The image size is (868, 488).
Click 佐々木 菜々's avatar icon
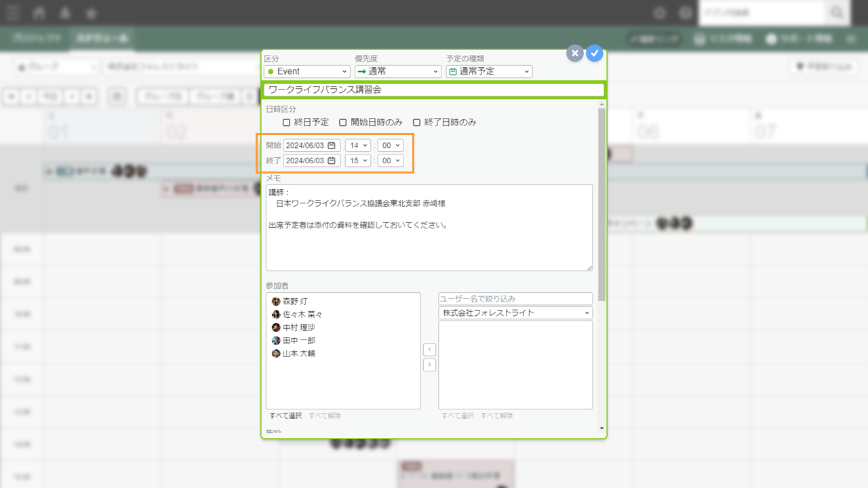(x=276, y=314)
